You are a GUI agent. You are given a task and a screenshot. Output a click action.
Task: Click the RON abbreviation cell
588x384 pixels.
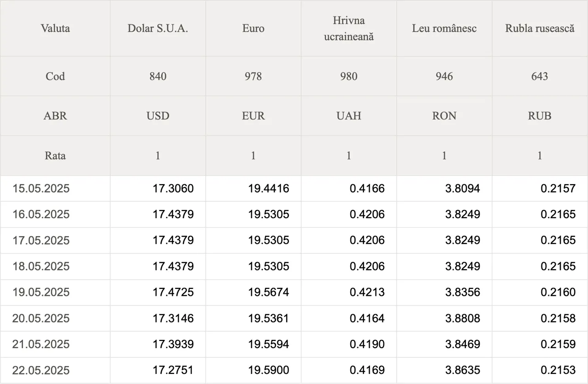pyautogui.click(x=444, y=116)
